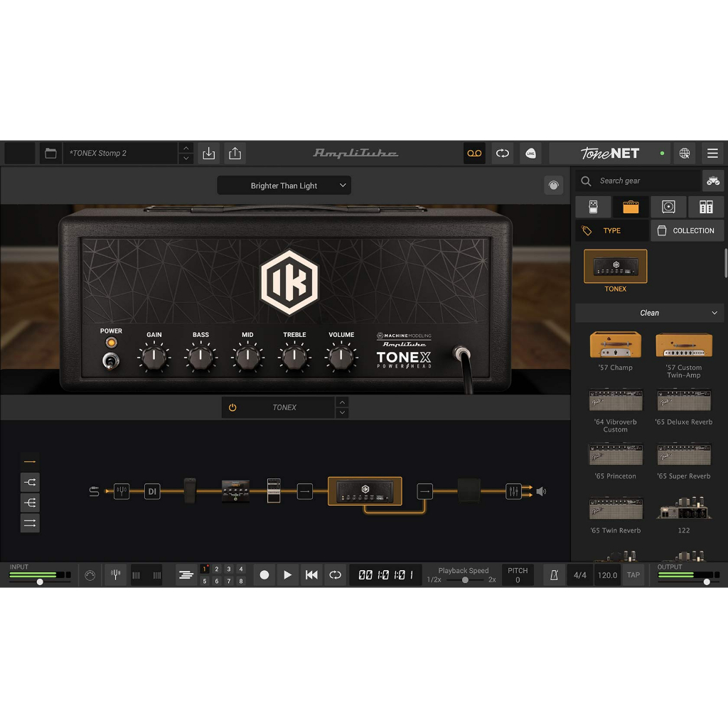
Task: Toggle the loop button in top bar
Action: [503, 153]
